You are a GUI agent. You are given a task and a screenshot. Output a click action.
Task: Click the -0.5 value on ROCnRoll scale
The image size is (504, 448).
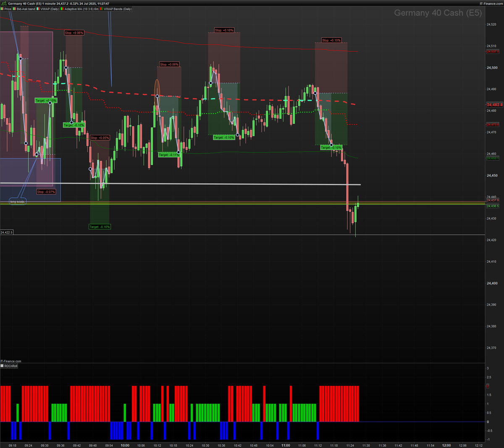coord(489,431)
